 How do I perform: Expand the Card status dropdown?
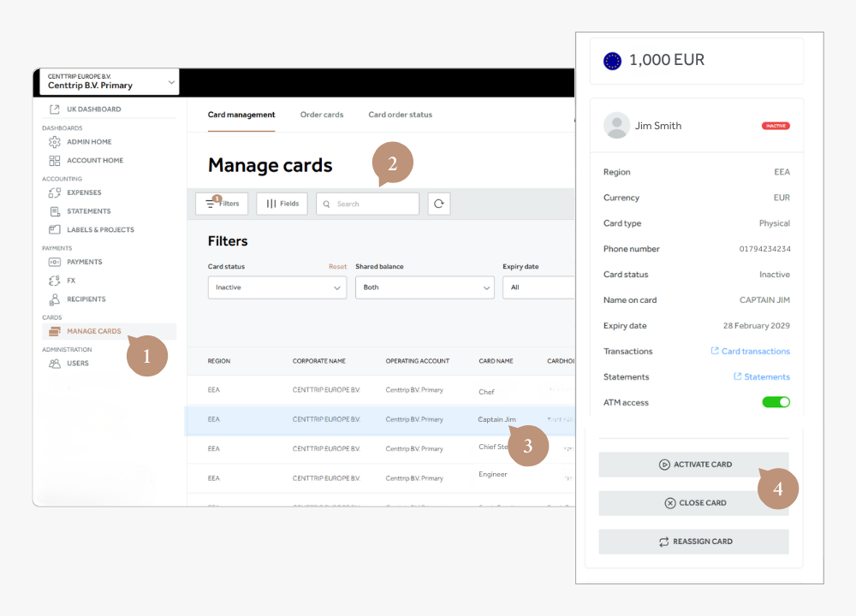click(276, 287)
